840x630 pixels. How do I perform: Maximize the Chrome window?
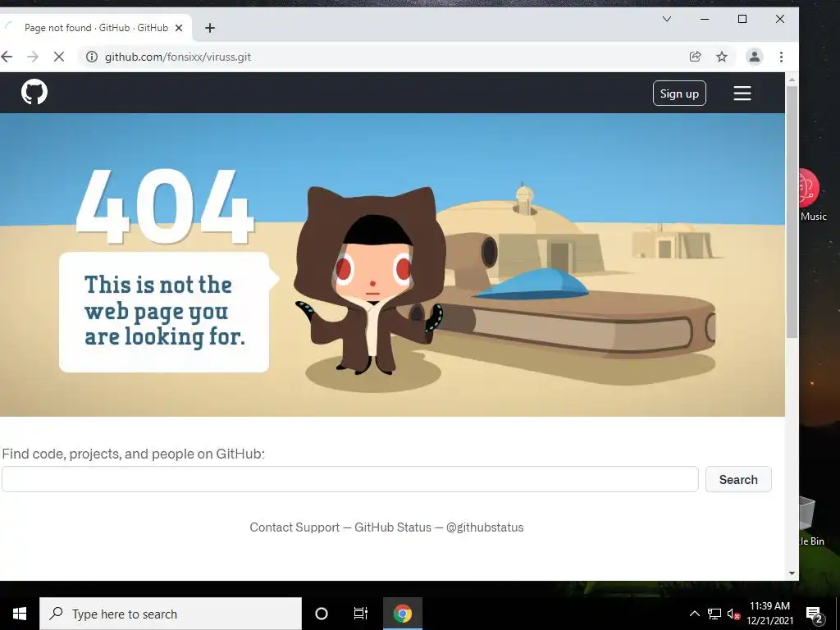tap(742, 20)
